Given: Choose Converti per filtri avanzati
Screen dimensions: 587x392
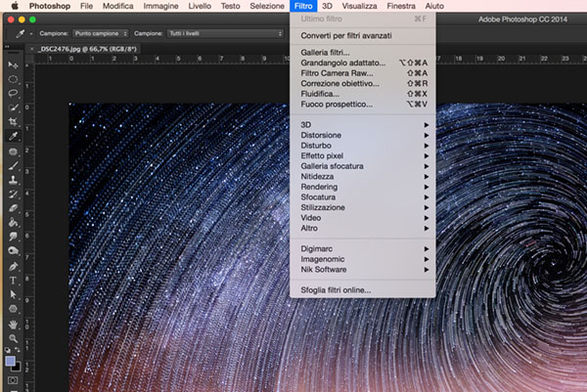Looking at the screenshot, I should pyautogui.click(x=363, y=35).
